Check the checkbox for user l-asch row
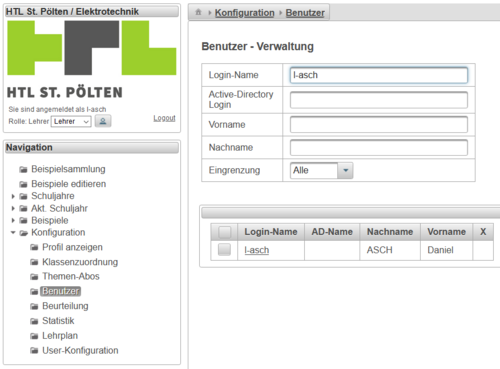The image size is (500, 369). point(224,250)
